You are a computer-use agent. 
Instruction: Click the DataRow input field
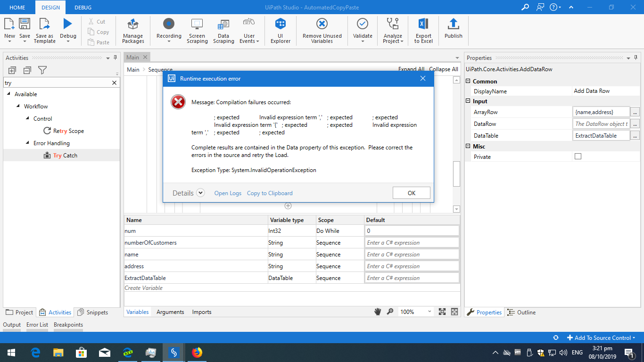[602, 123]
